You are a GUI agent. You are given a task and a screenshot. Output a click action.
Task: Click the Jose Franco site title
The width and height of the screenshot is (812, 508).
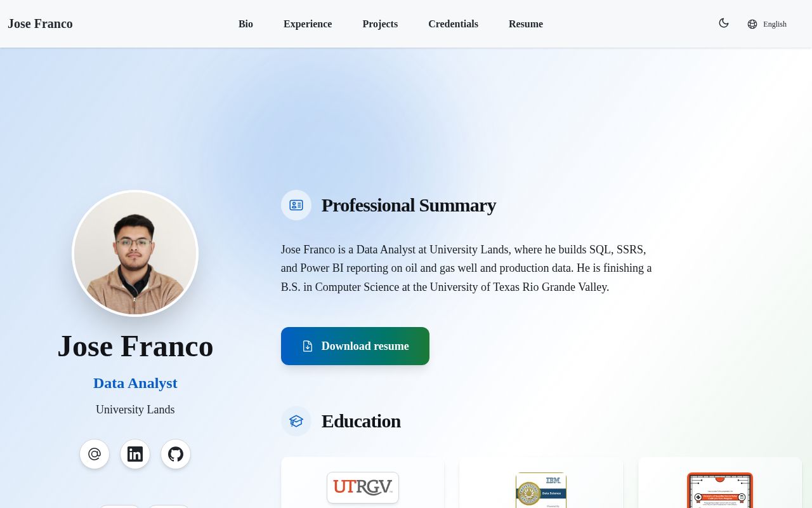click(40, 24)
